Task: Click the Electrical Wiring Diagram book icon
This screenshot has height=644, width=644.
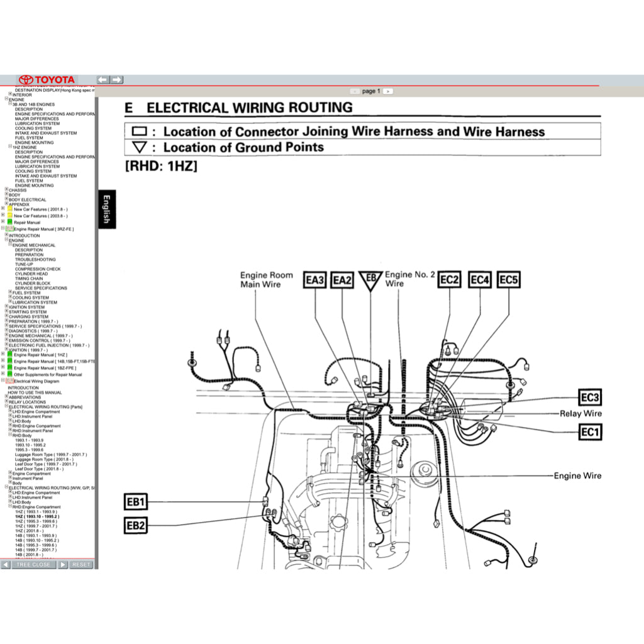Action: 10,381
